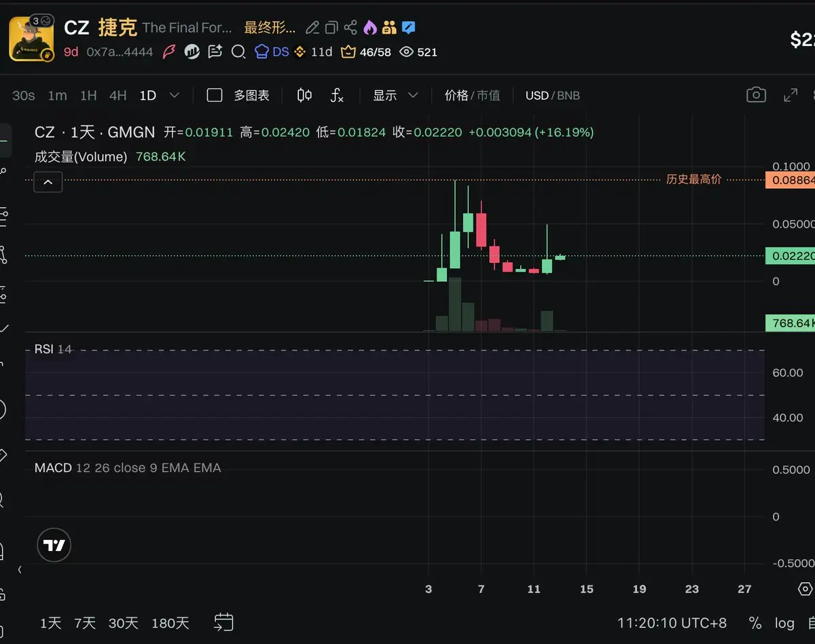Viewport: 815px width, 644px height.
Task: Click the magnifier search icon in header
Action: click(x=238, y=52)
